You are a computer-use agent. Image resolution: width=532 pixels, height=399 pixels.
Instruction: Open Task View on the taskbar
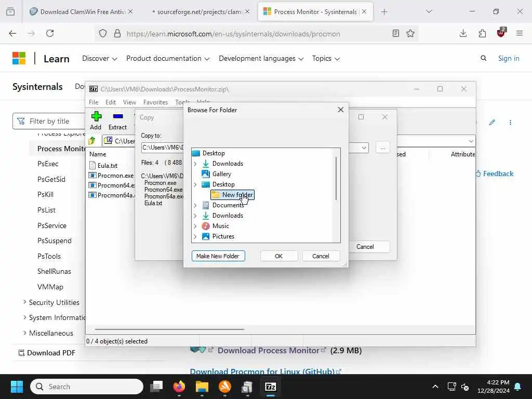click(156, 387)
